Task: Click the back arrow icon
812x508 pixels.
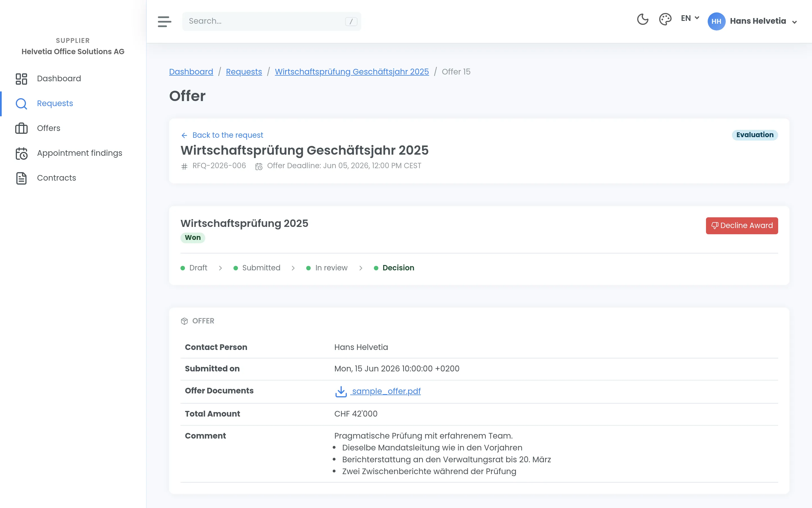Action: pyautogui.click(x=184, y=135)
